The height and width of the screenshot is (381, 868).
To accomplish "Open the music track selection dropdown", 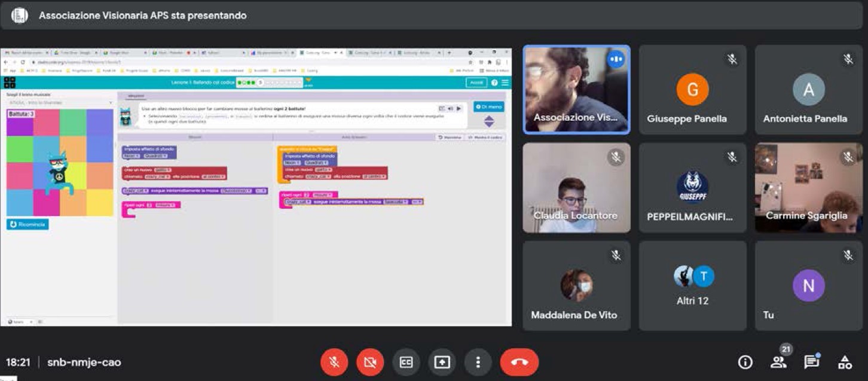I will pyautogui.click(x=59, y=103).
